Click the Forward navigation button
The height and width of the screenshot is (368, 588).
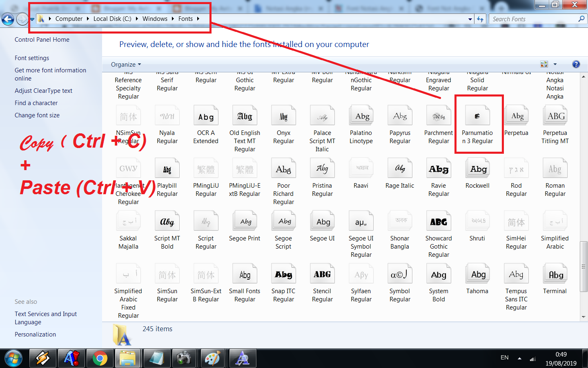click(22, 19)
